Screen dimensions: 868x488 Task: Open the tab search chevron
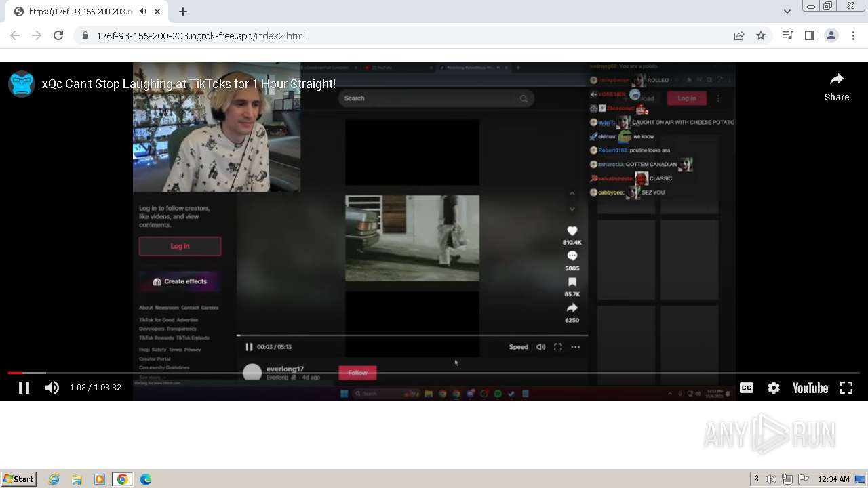pos(787,12)
